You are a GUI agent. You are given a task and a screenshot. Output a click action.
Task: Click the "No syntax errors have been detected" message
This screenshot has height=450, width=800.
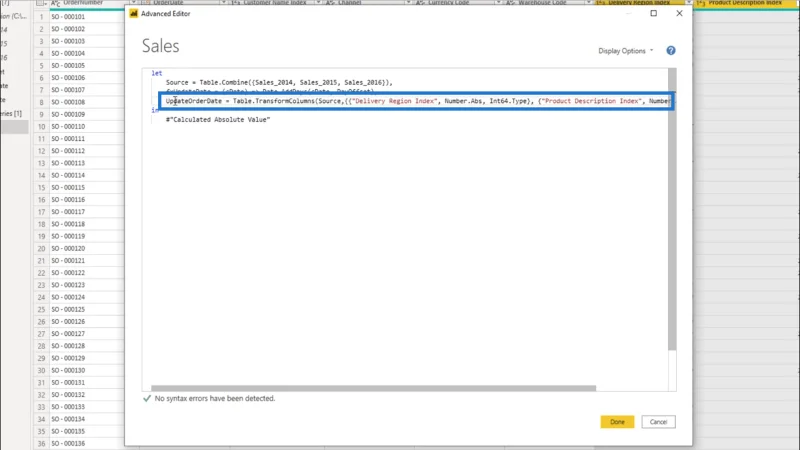[x=214, y=398]
